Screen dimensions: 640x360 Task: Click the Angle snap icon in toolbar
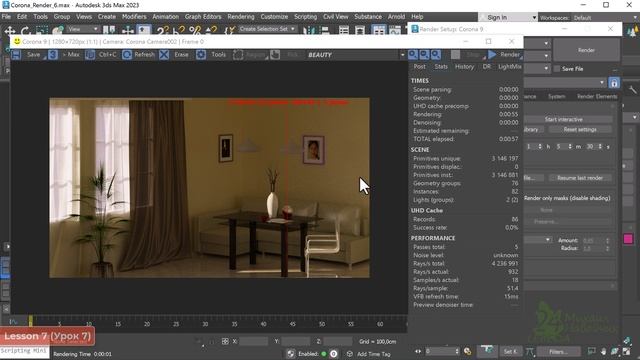point(178,31)
